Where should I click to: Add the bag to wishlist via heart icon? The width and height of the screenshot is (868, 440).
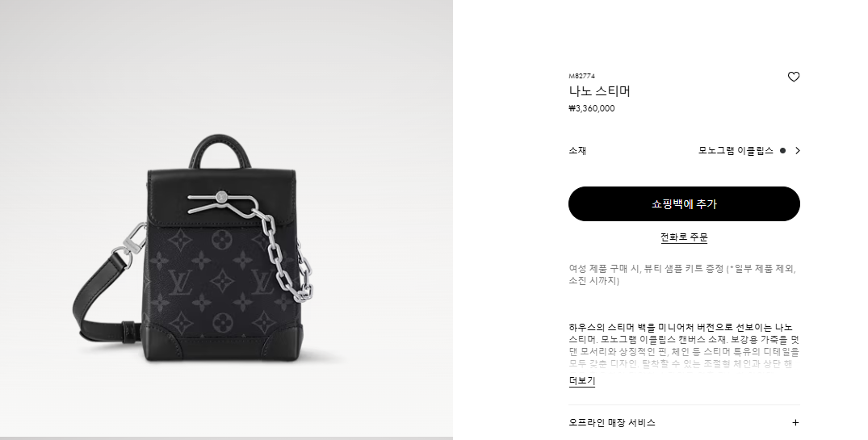click(x=793, y=77)
